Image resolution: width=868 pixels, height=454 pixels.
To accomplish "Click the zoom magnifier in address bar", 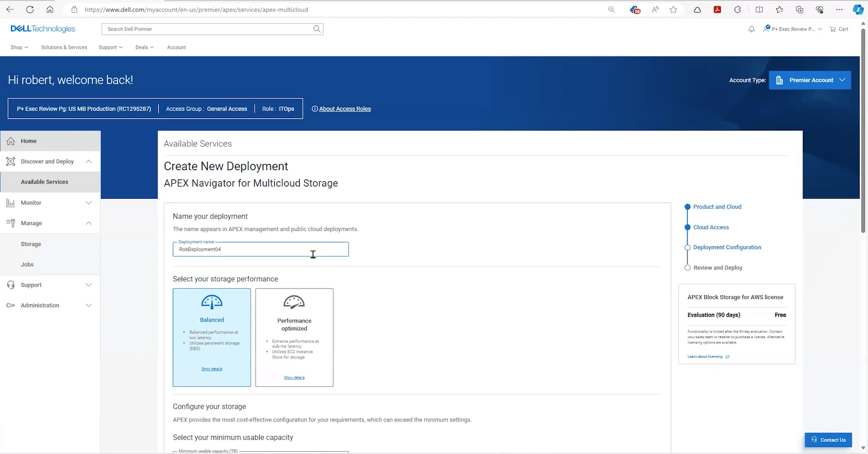I will pos(612,10).
